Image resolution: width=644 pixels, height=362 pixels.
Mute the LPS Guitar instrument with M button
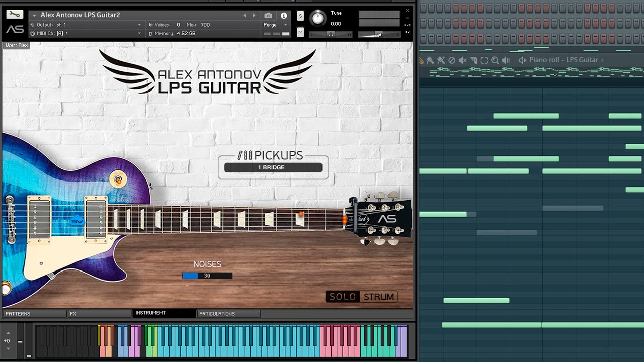point(300,32)
